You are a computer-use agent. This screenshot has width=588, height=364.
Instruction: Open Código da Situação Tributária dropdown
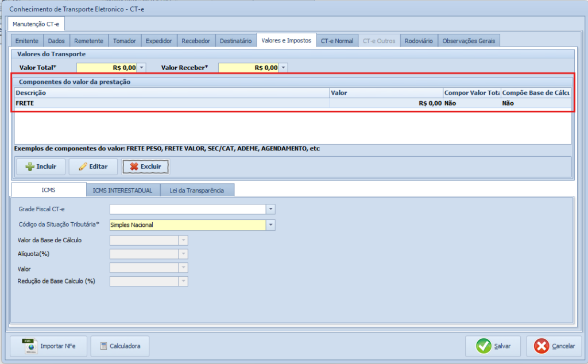coord(271,225)
